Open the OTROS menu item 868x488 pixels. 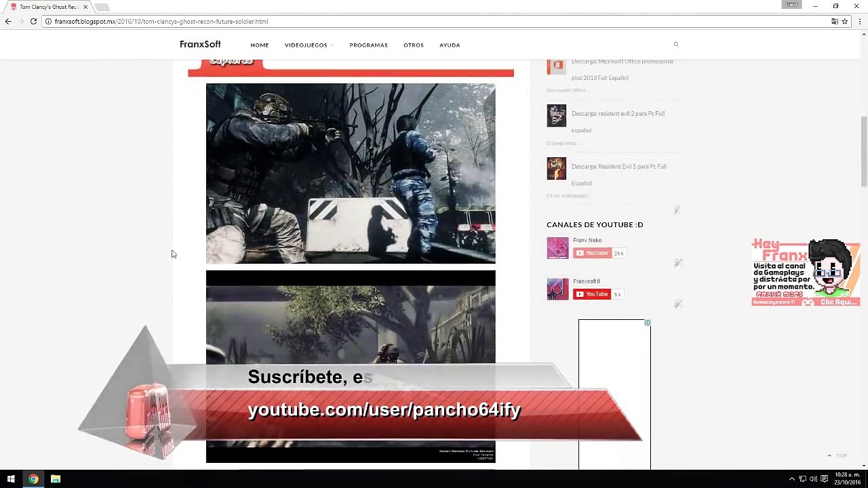[414, 45]
